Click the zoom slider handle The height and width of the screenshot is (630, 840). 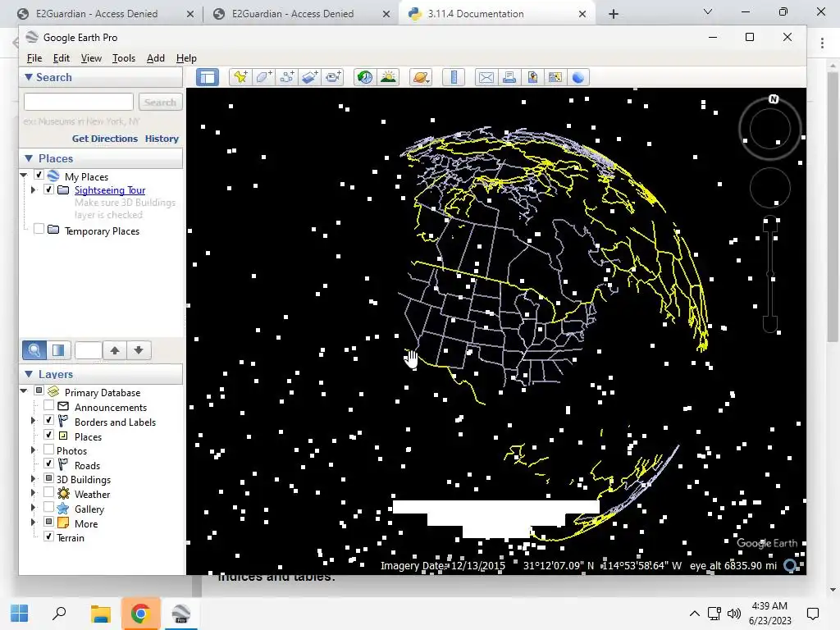pos(770,274)
